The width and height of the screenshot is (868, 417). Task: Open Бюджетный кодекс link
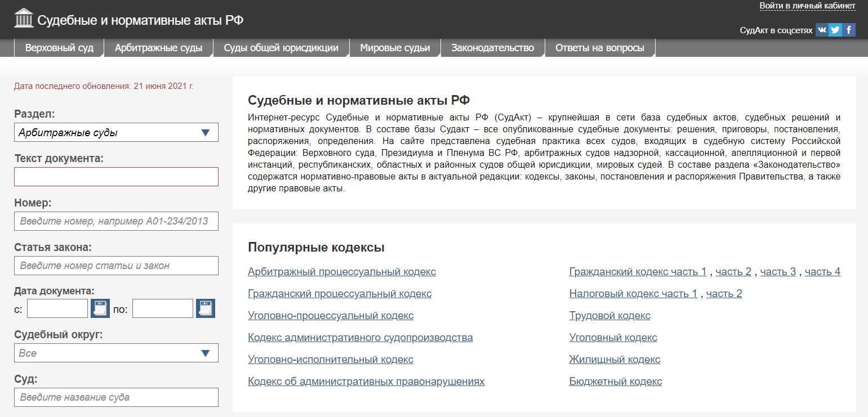tap(616, 382)
